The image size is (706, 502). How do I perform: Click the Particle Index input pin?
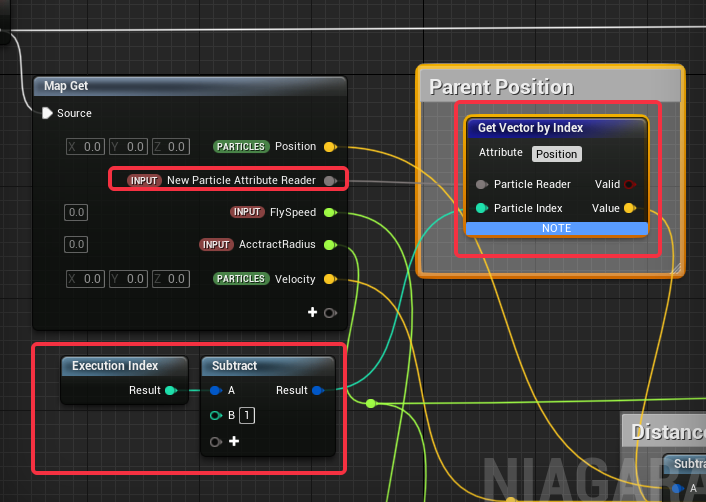[482, 209]
